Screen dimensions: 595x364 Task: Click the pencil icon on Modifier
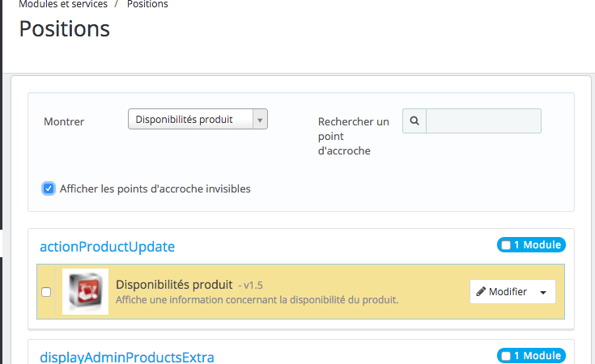481,292
